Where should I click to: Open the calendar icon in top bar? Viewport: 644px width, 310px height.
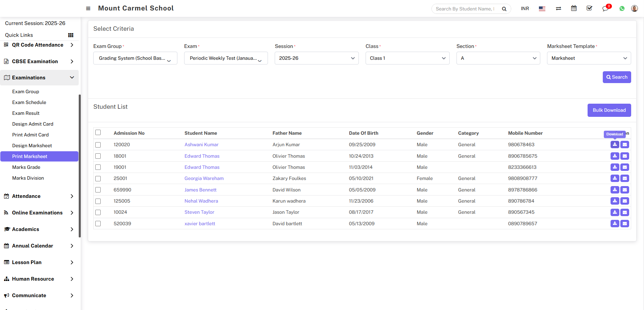(574, 8)
